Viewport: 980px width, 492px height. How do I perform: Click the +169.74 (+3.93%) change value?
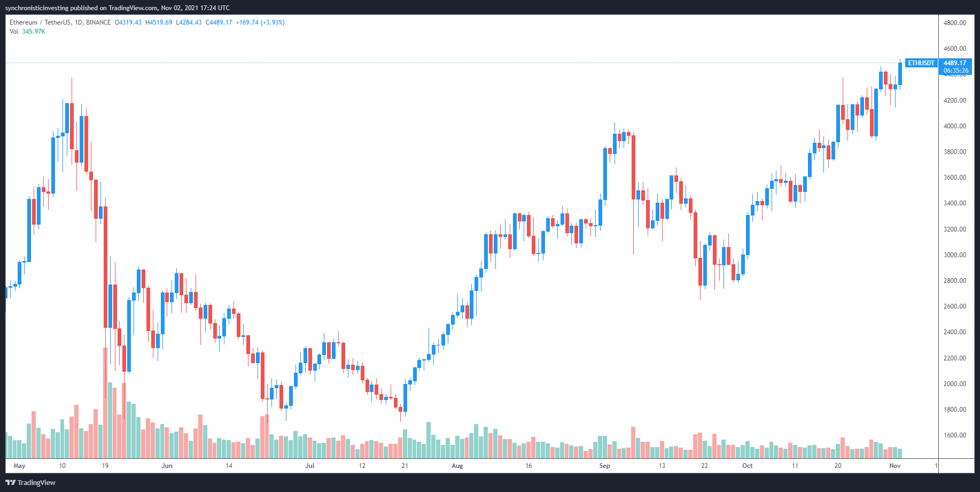pos(260,22)
